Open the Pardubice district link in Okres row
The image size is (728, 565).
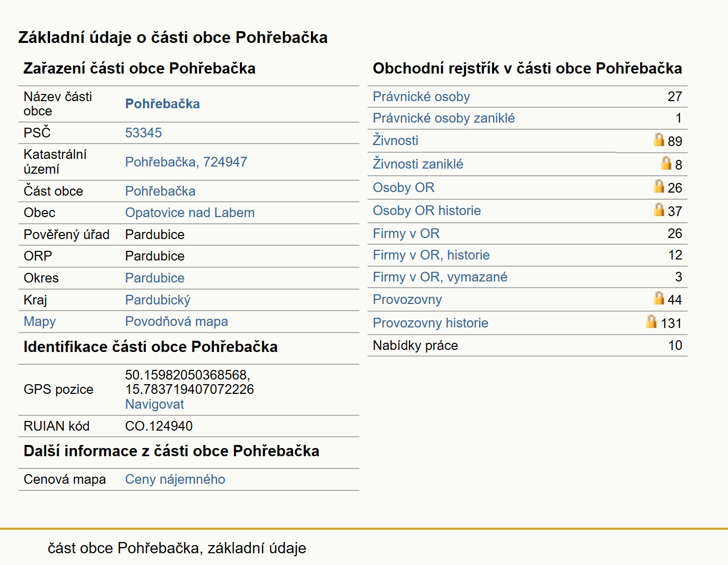click(155, 278)
